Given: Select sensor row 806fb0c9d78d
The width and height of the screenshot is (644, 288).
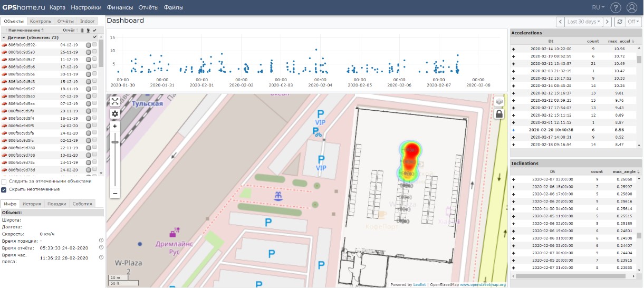Looking at the screenshot, I should (50, 170).
